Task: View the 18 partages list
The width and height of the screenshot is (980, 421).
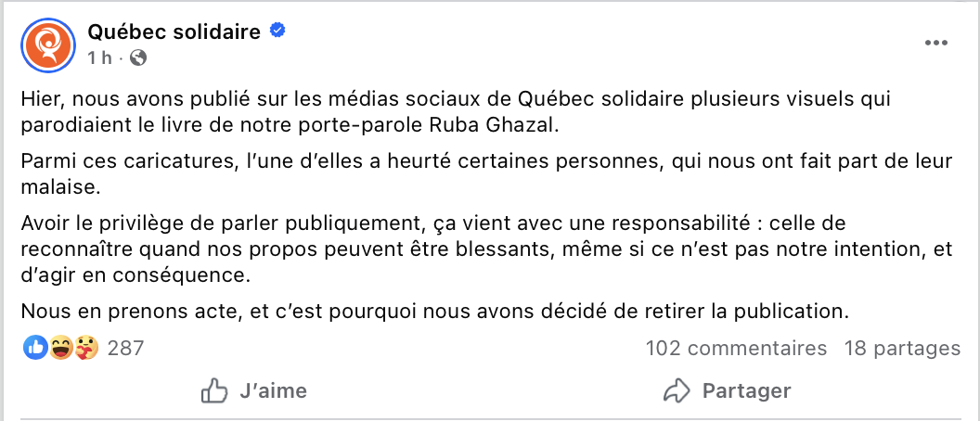Action: 902,349
